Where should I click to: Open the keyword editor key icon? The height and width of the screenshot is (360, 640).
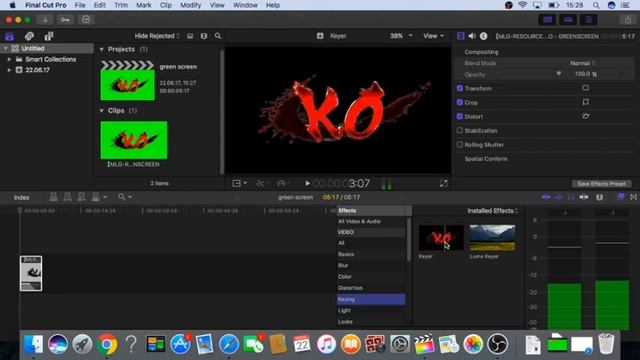point(65,20)
